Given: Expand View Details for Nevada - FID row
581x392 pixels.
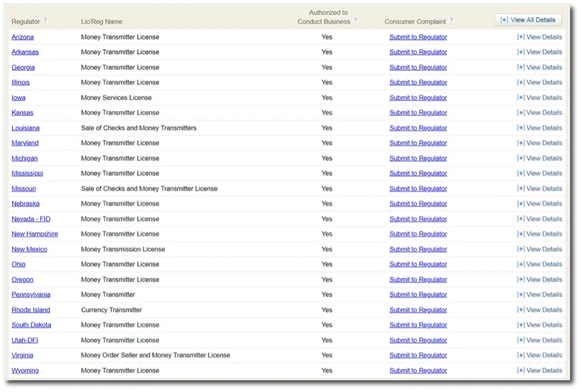Looking at the screenshot, I should tap(539, 219).
